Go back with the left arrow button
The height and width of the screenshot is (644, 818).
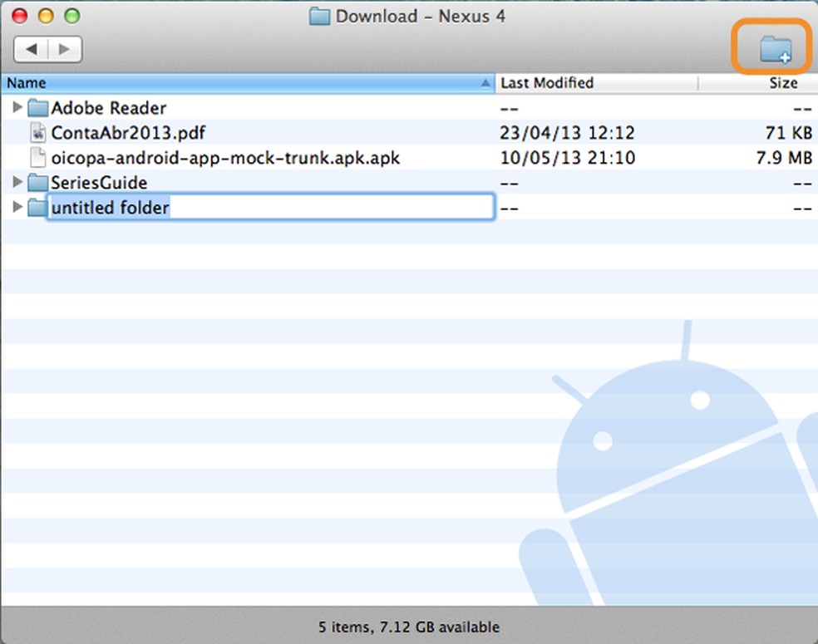pyautogui.click(x=31, y=50)
